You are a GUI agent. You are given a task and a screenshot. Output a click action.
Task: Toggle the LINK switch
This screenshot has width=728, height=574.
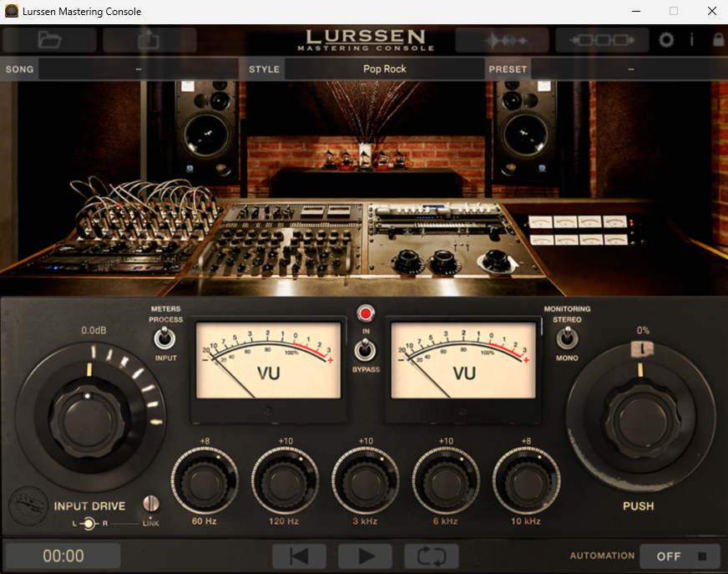click(150, 503)
